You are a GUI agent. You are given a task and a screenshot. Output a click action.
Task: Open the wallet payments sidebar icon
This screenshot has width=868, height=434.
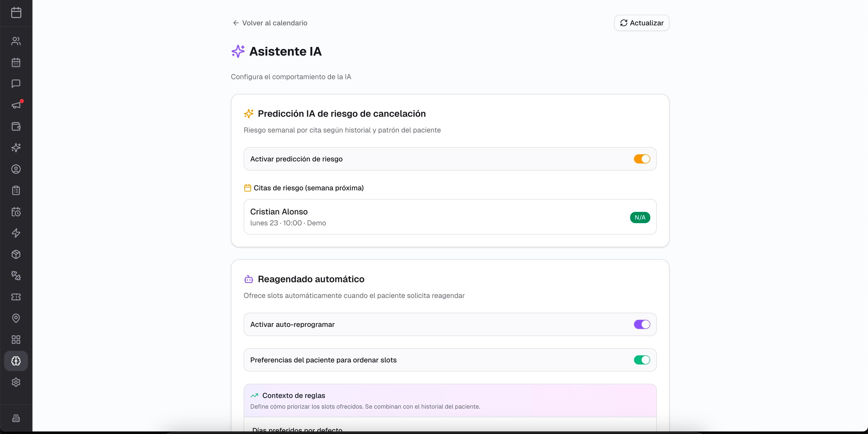(16, 126)
